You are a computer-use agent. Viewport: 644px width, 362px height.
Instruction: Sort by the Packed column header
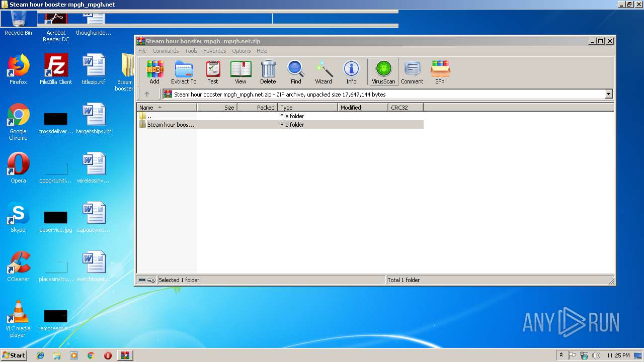pyautogui.click(x=258, y=107)
